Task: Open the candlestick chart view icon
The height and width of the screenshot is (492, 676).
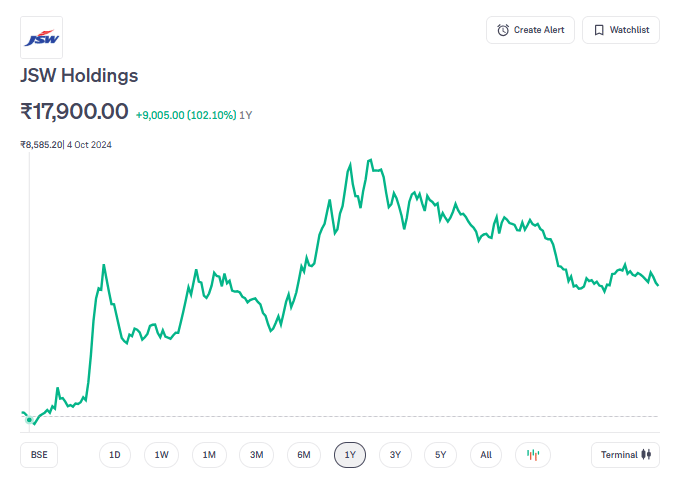Action: point(532,455)
